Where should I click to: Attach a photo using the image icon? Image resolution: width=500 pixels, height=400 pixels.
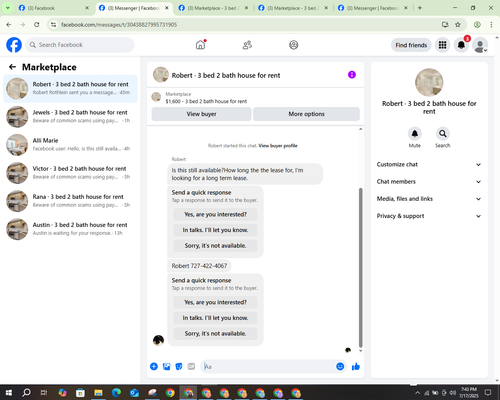(x=166, y=367)
